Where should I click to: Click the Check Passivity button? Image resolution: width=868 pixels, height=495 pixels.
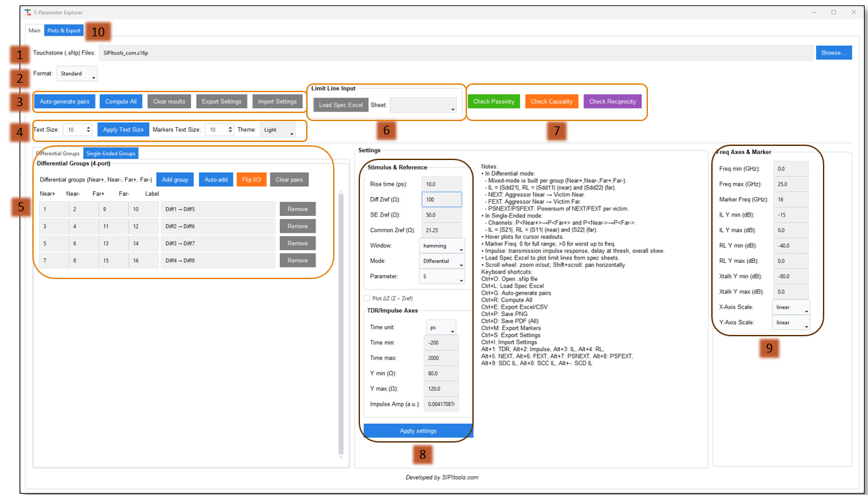(x=494, y=102)
